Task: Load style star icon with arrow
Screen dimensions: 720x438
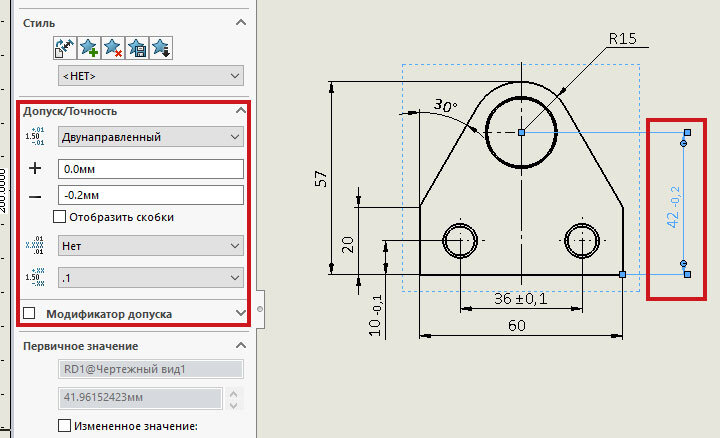Action: coord(161,48)
